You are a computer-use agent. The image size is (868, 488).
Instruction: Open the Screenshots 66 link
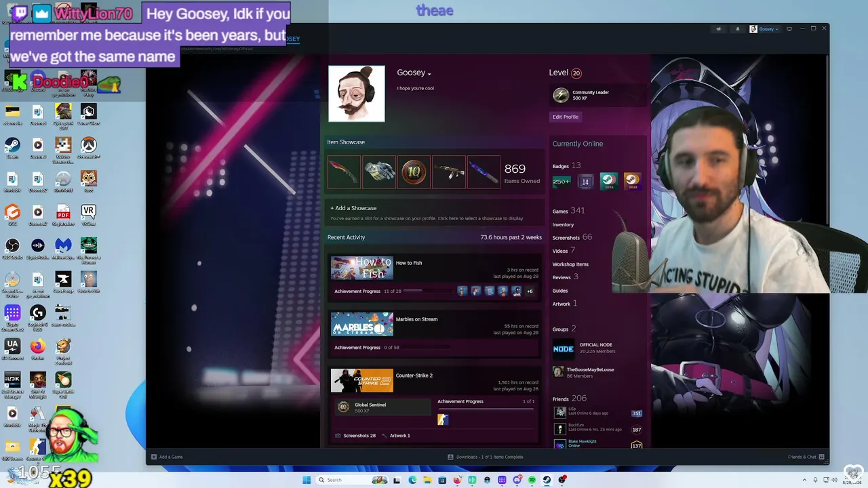(572, 237)
